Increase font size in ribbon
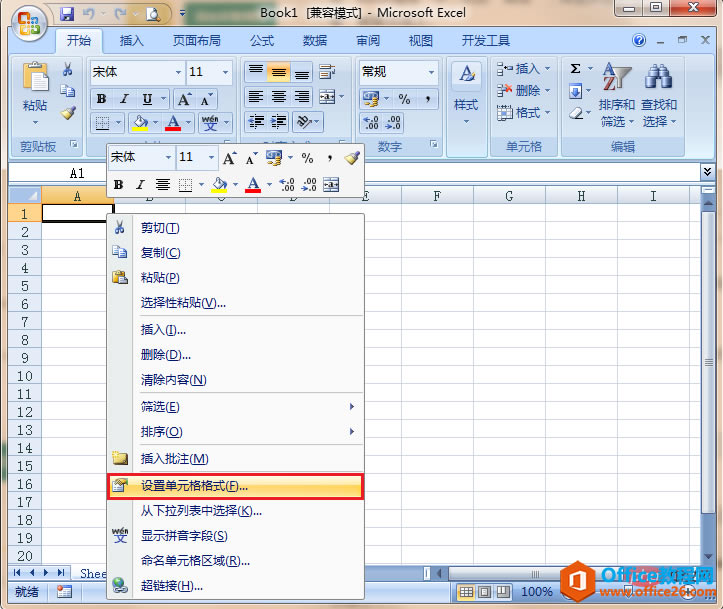The height and width of the screenshot is (609, 723). 184,99
